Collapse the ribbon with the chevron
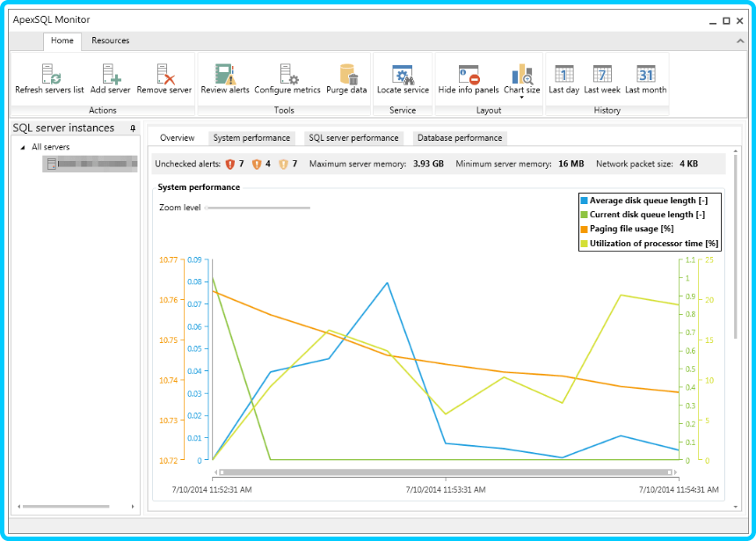The image size is (756, 541). (740, 41)
